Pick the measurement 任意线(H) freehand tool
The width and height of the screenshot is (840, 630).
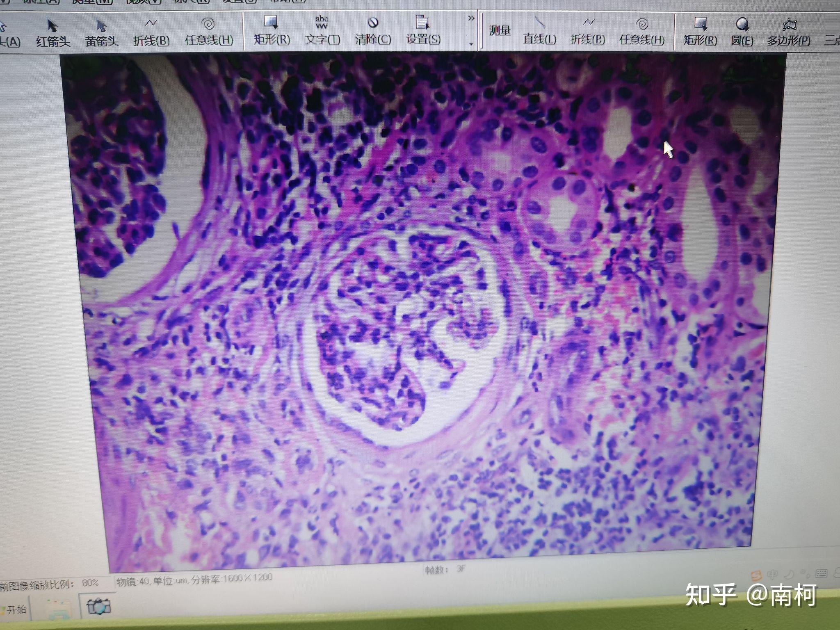pos(642,31)
